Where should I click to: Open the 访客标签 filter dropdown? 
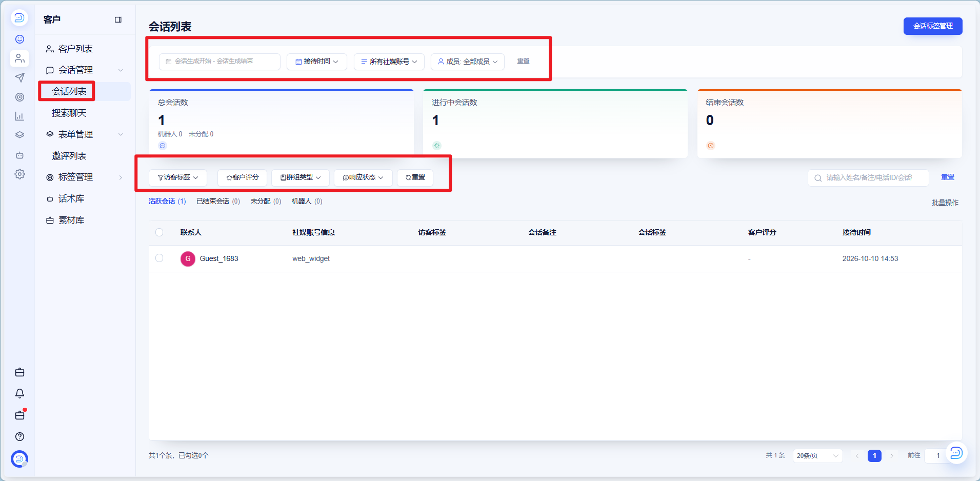(x=178, y=177)
